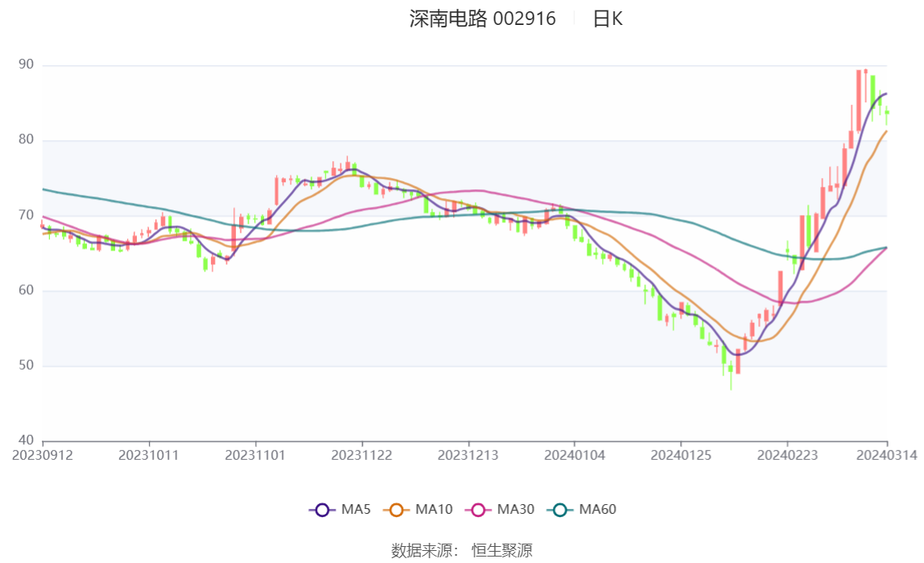Click the 20231101 date label
The height and width of the screenshot is (563, 924).
pos(255,456)
